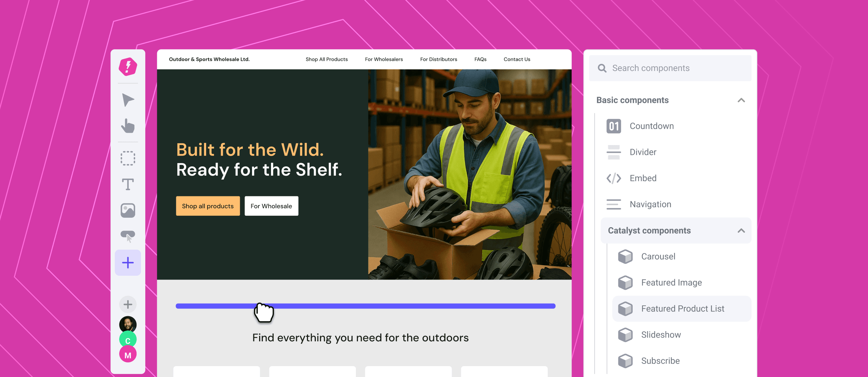This screenshot has width=868, height=377.
Task: Choose the dashed box layout tool
Action: pyautogui.click(x=128, y=158)
